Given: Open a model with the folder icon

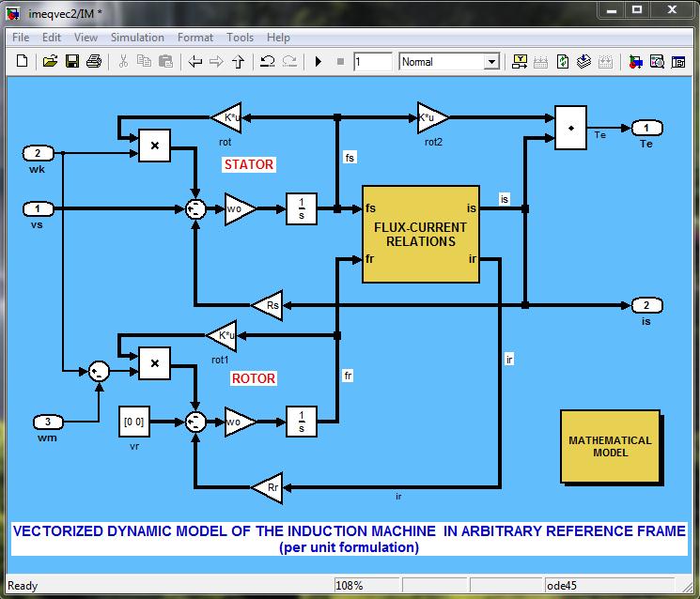Looking at the screenshot, I should 50,61.
